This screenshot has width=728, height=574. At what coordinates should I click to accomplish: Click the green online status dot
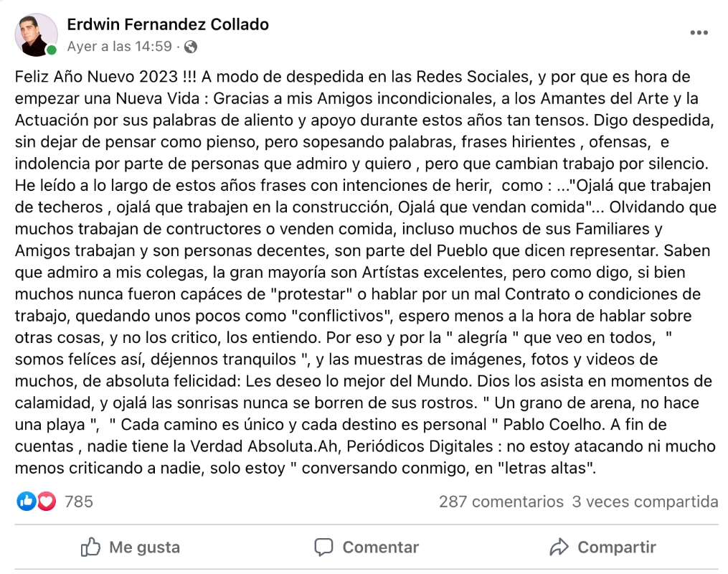pyautogui.click(x=52, y=50)
